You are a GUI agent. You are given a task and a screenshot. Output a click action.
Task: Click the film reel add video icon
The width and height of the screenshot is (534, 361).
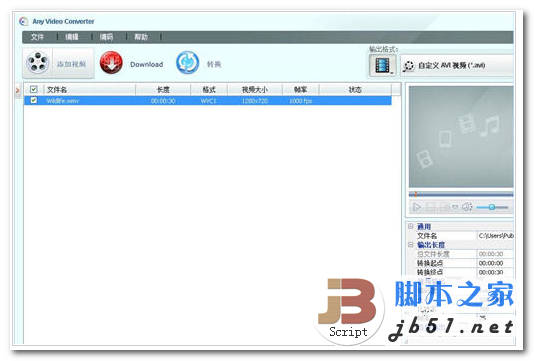point(37,63)
